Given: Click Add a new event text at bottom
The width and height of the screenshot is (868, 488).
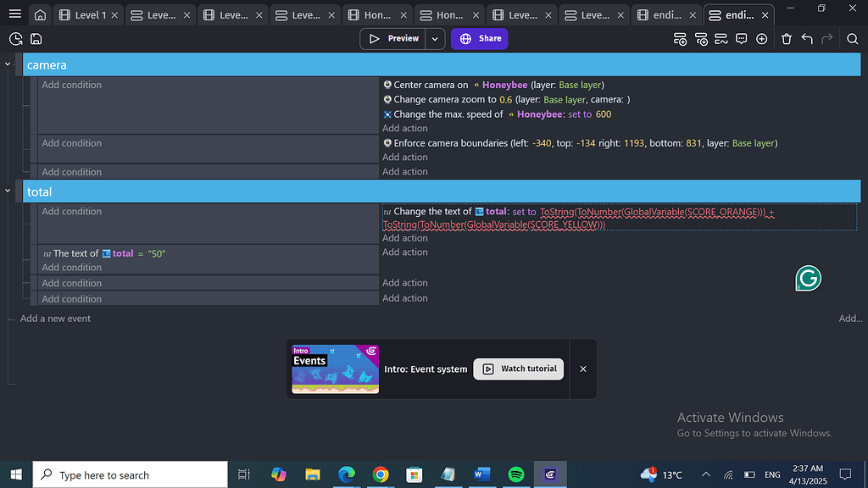Looking at the screenshot, I should [x=55, y=318].
